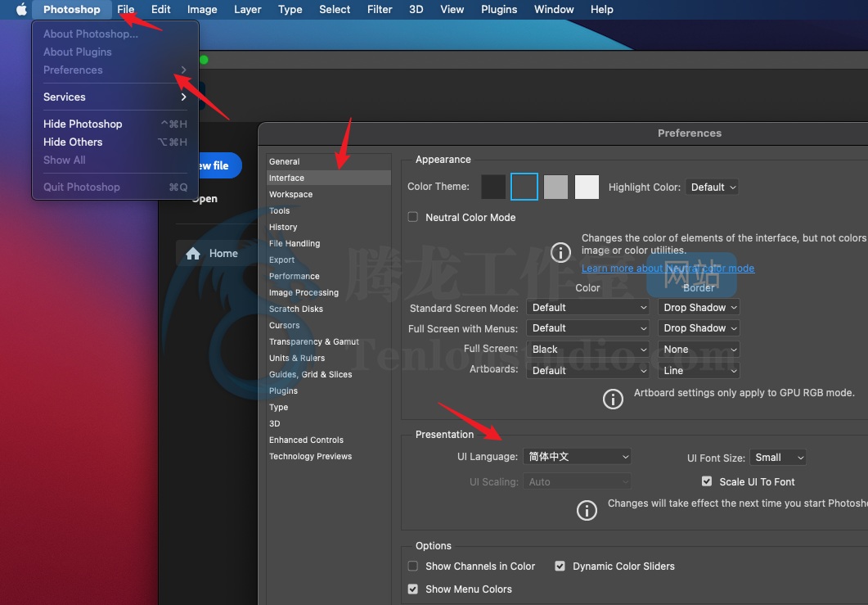Image resolution: width=868 pixels, height=605 pixels.
Task: Enable Show Channels in Color
Action: coord(413,567)
